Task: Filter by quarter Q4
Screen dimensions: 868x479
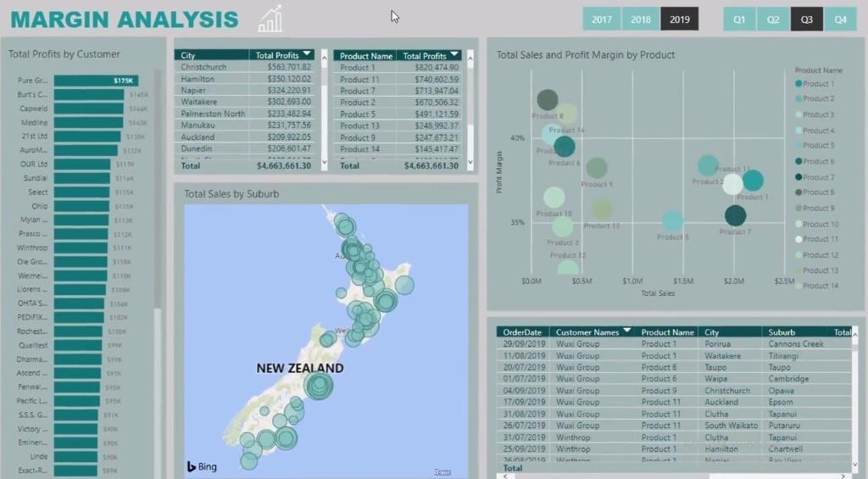Action: (840, 19)
